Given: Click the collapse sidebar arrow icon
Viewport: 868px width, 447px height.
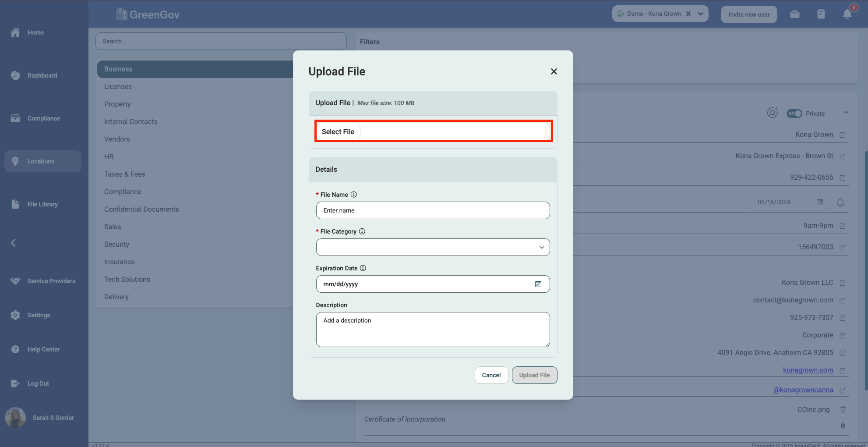Looking at the screenshot, I should [x=14, y=243].
